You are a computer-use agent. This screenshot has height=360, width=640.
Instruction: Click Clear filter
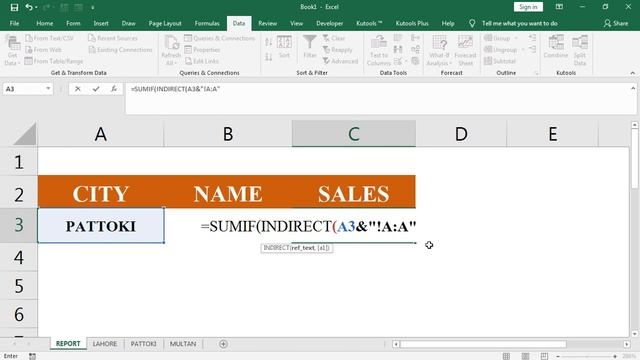334,38
